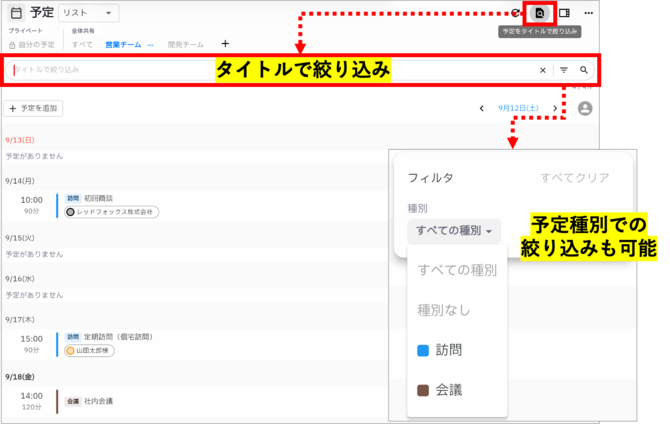Click the 予定を追加 button

coord(33,109)
